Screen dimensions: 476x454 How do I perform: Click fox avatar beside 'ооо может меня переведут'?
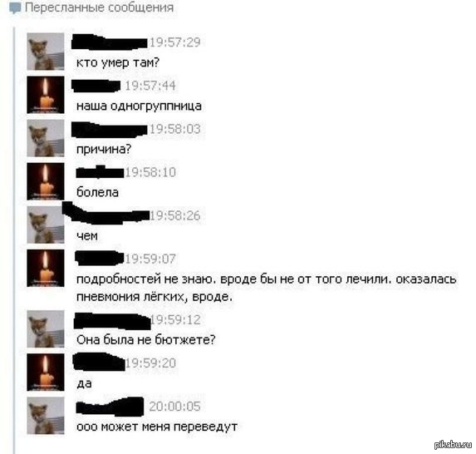46,416
